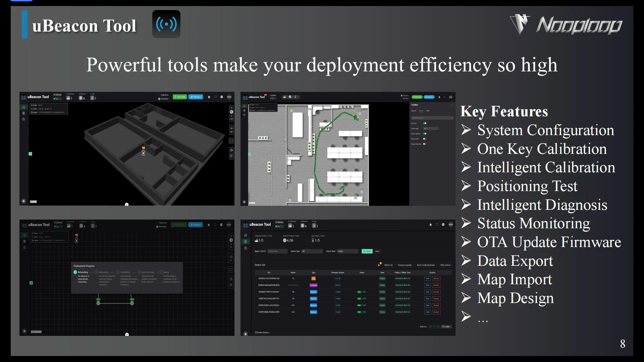Open the 10 / page pagination dropdown
644x362 pixels.
coord(446,326)
